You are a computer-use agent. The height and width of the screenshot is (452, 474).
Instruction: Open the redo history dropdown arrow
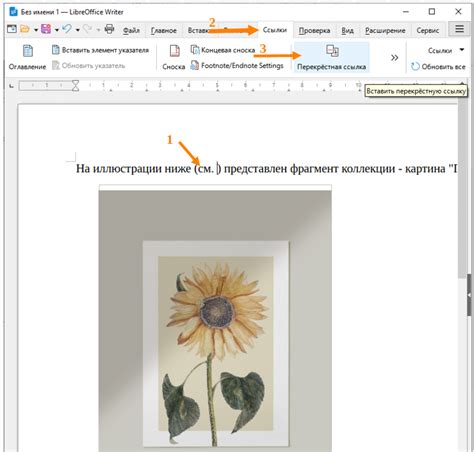pyautogui.click(x=98, y=30)
